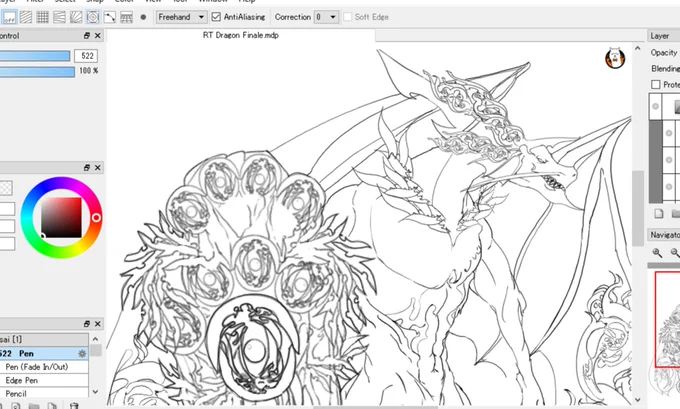
Task: Close the Color panel
Action: point(98,167)
